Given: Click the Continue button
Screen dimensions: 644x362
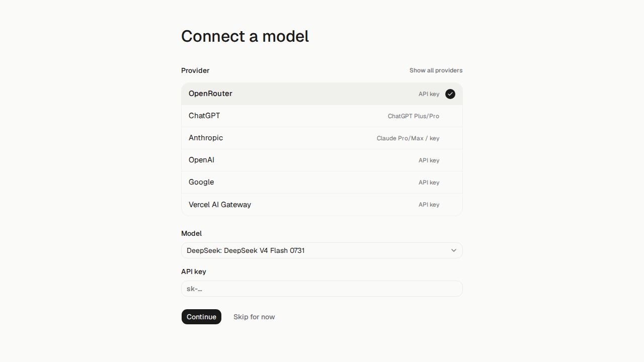Looking at the screenshot, I should click(x=201, y=317).
